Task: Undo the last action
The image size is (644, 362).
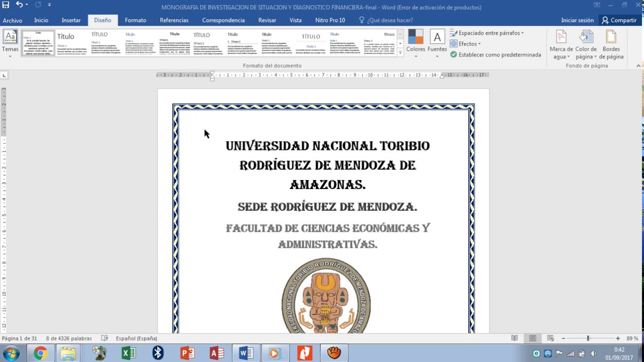Action: point(19,5)
